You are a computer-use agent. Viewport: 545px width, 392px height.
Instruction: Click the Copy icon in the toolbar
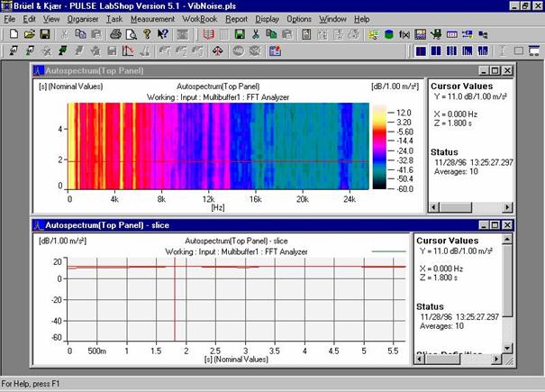pyautogui.click(x=80, y=34)
